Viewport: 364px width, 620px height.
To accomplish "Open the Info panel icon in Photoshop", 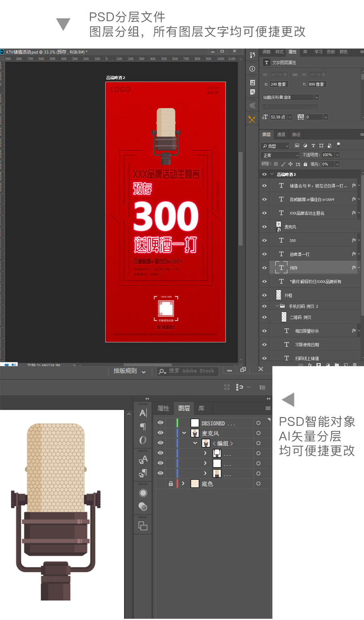I will pos(252,69).
